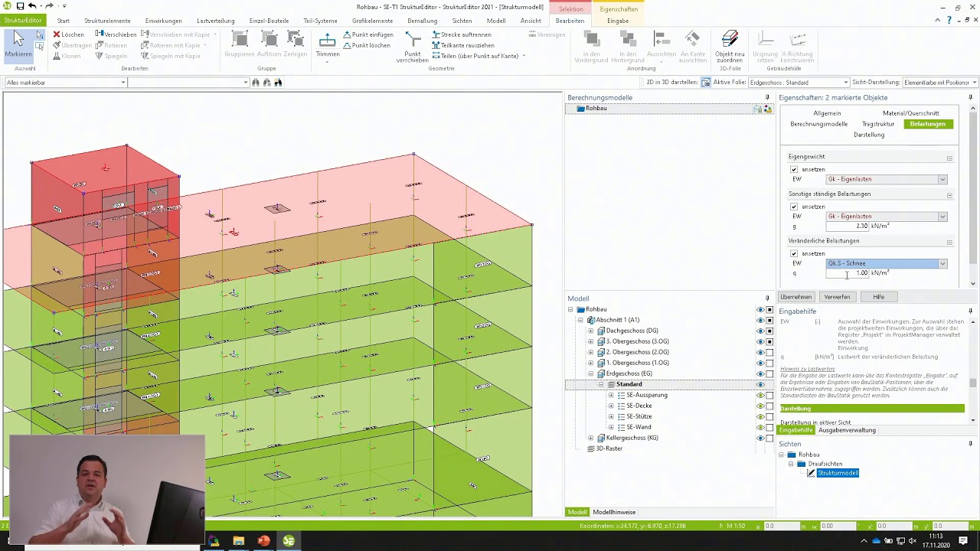The height and width of the screenshot is (551, 980).
Task: Choose the Verschieben move tool
Action: click(x=116, y=34)
